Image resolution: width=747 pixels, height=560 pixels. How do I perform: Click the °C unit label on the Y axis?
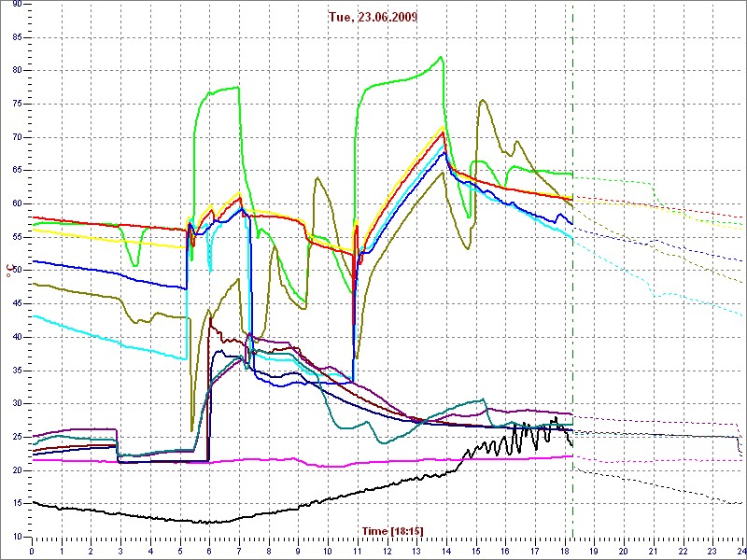8,271
